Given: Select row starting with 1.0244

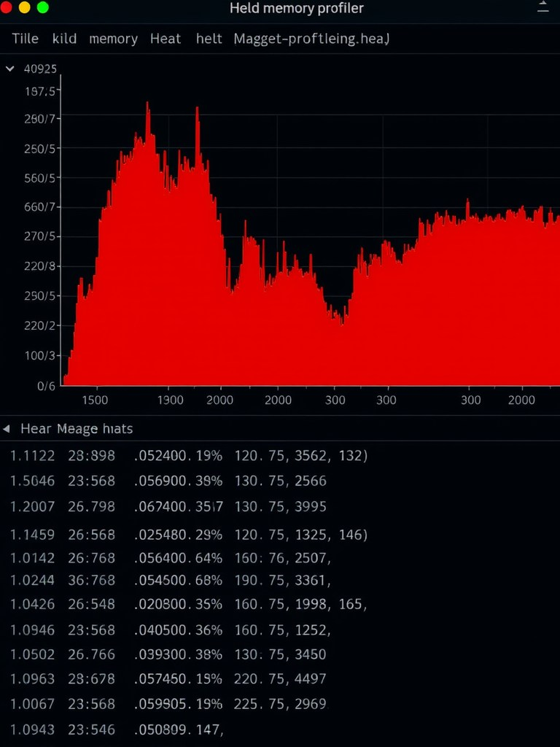Looking at the screenshot, I should coord(171,580).
